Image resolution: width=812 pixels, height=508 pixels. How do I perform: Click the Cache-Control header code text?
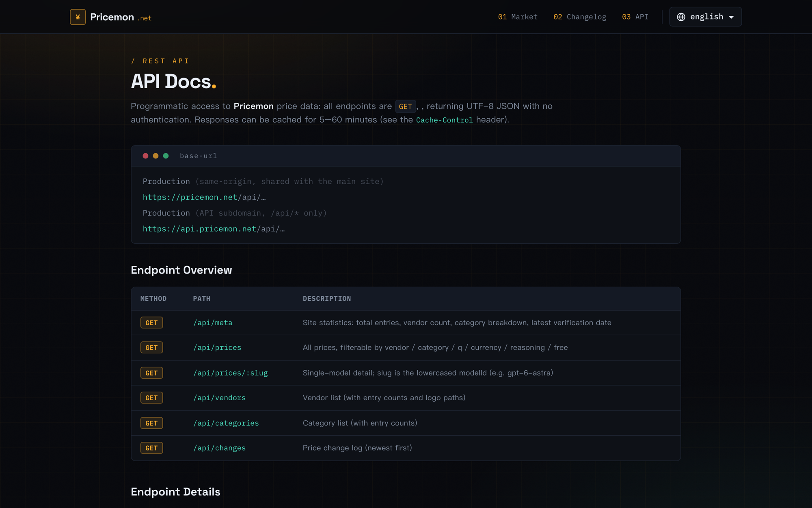point(444,120)
